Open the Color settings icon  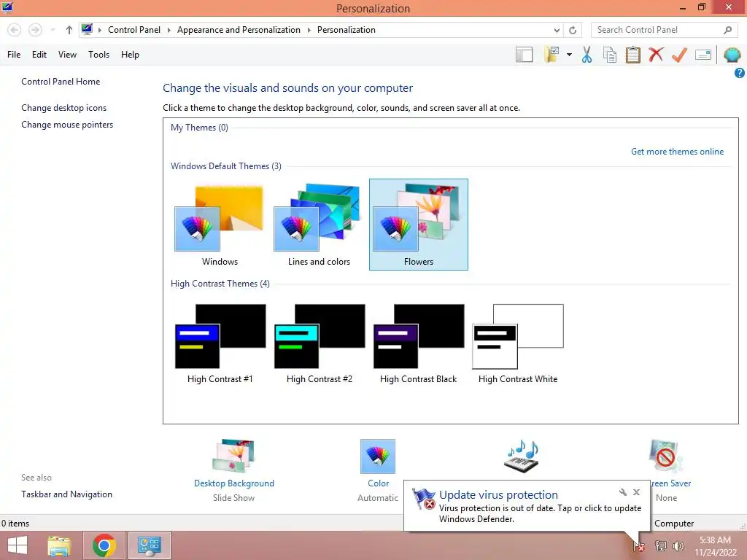(x=378, y=456)
